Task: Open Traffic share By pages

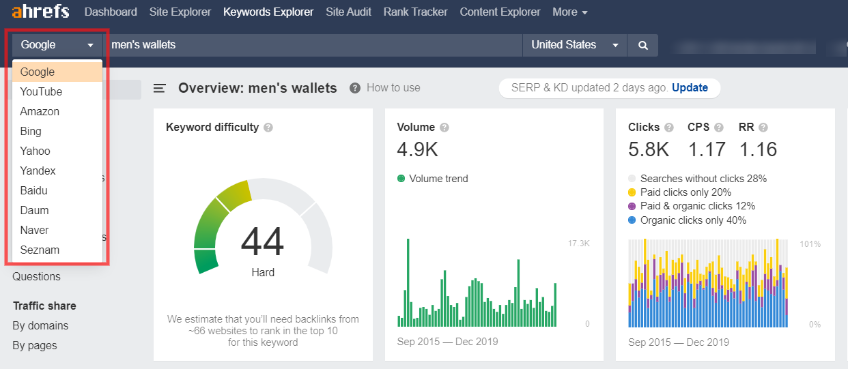Action: click(35, 345)
